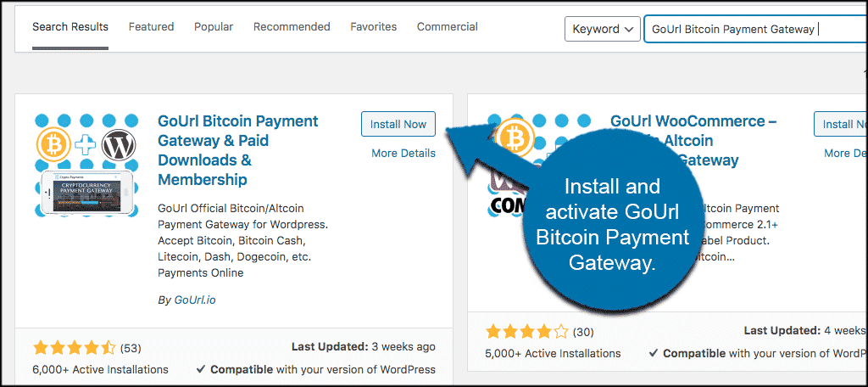Click the GoUrl Bitcoin Payment Gateway plugin thumbnail
This screenshot has height=387, width=868.
(86, 165)
